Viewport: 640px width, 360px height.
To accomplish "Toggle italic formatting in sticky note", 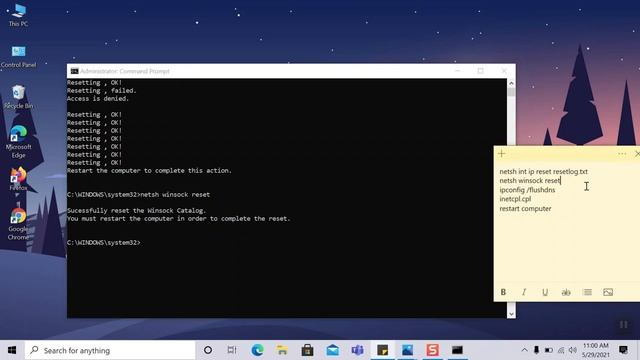I will click(x=524, y=292).
